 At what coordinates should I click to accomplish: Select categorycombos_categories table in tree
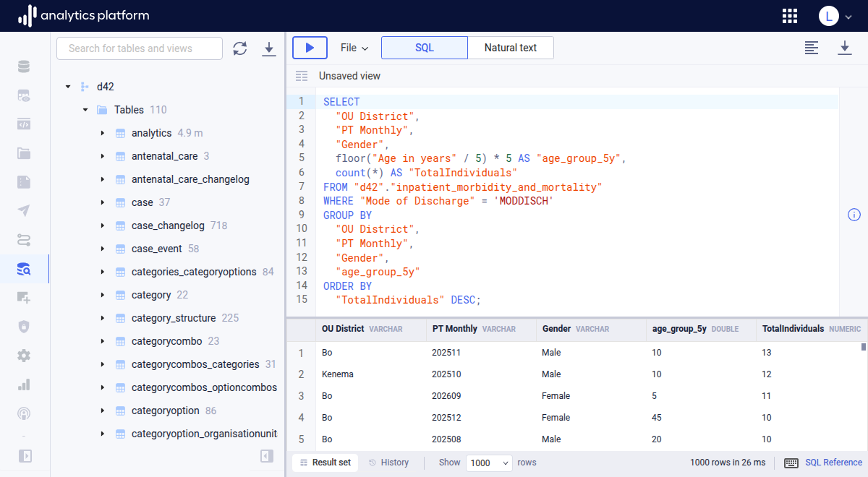tap(195, 364)
